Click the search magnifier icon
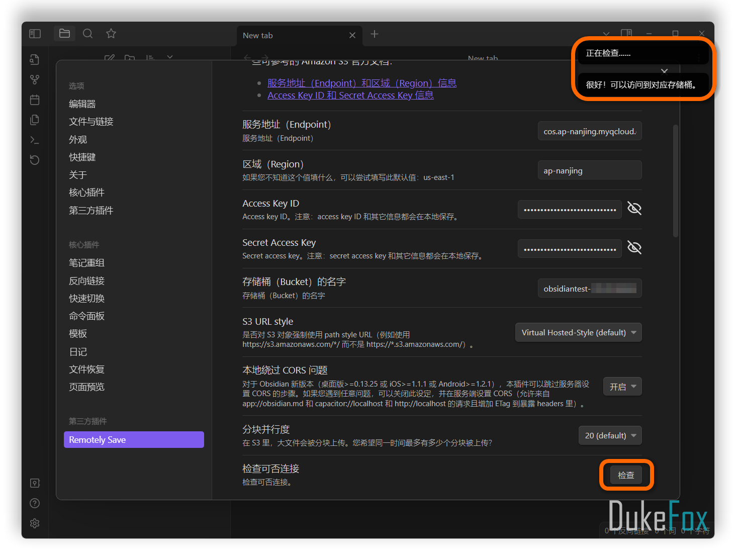The width and height of the screenshot is (736, 560). coord(87,34)
